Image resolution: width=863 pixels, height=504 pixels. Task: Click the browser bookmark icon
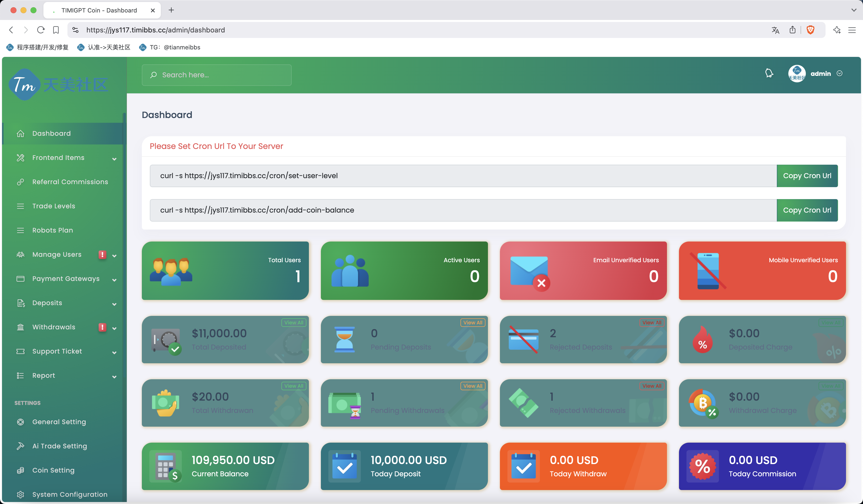pyautogui.click(x=56, y=30)
